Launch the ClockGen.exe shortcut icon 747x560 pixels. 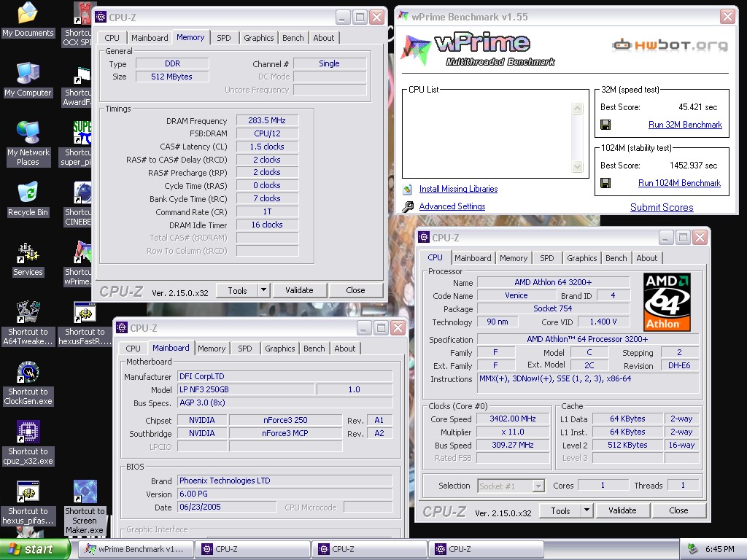tap(28, 373)
